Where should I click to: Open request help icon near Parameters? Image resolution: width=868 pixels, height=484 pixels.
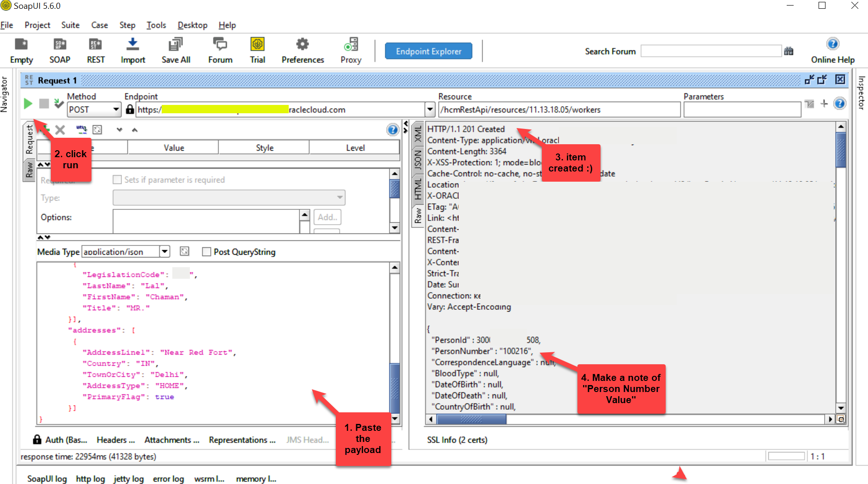[840, 104]
